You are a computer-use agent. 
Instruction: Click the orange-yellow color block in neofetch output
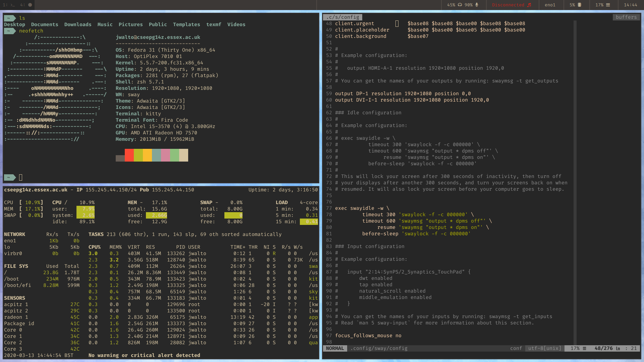click(147, 155)
